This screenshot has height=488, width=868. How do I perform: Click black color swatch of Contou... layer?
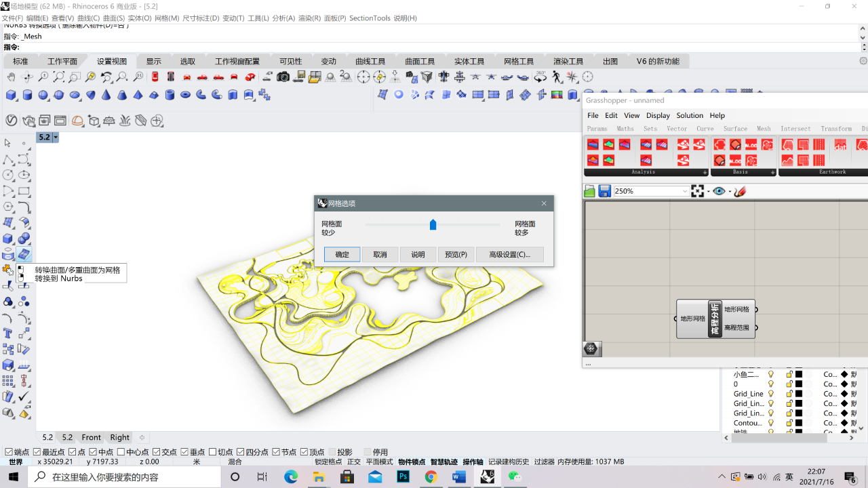pos(799,422)
